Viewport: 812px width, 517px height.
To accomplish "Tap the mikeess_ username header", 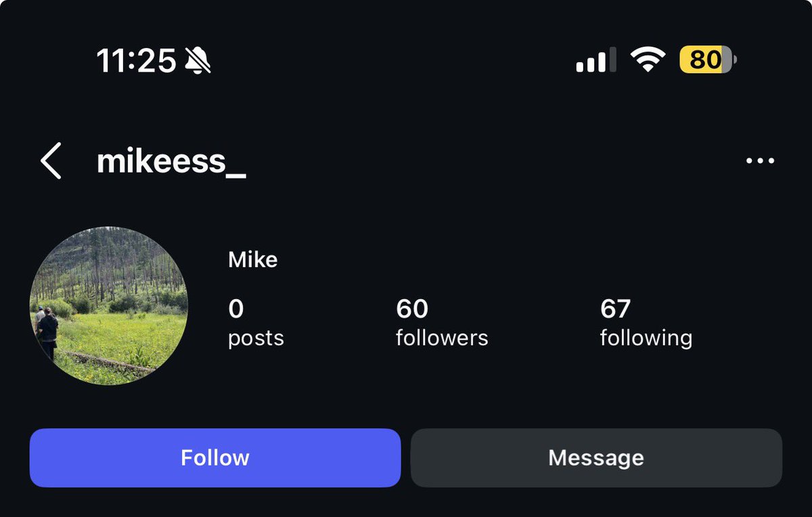I will [171, 162].
